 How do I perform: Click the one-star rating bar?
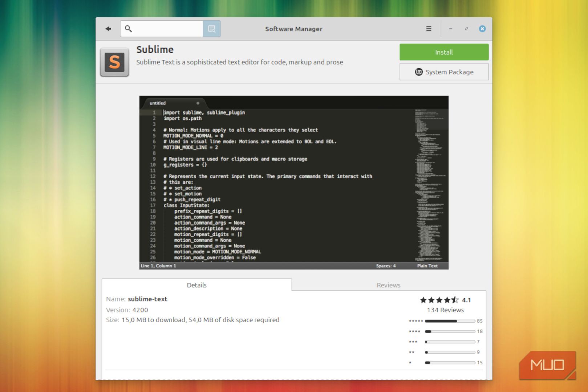(x=450, y=363)
